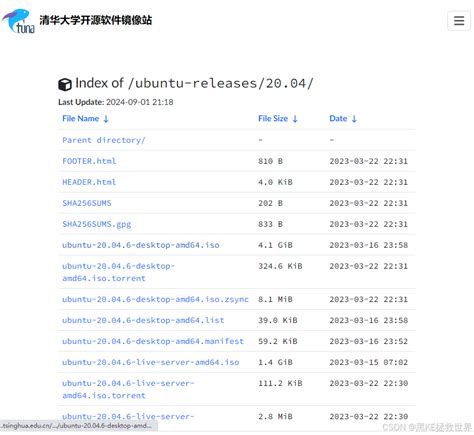Click the package box icon beside Index of
This screenshot has height=435, width=474.
pyautogui.click(x=65, y=84)
